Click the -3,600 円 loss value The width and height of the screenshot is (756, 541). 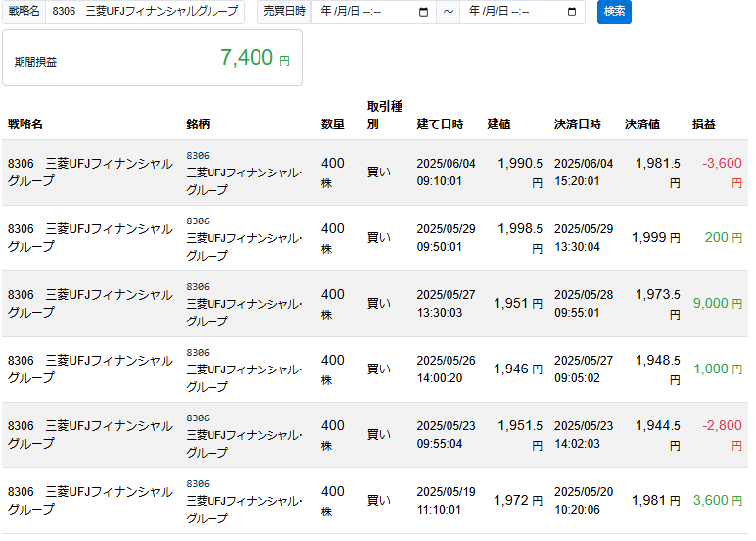[722, 172]
